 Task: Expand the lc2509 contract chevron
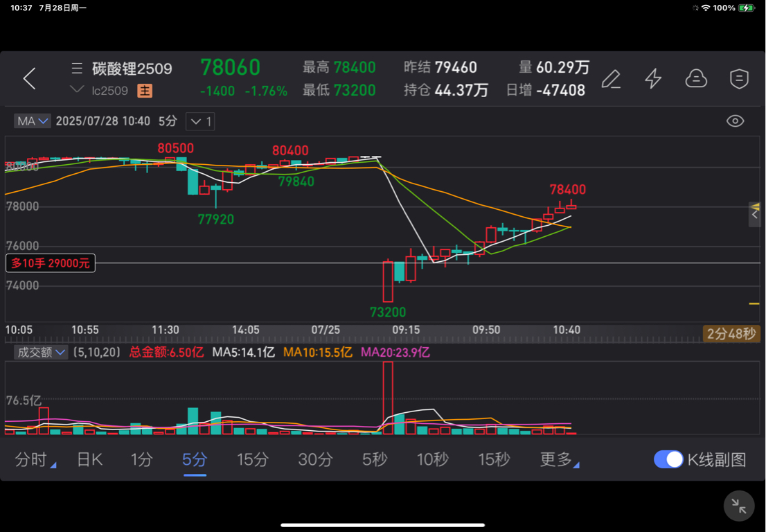(77, 89)
